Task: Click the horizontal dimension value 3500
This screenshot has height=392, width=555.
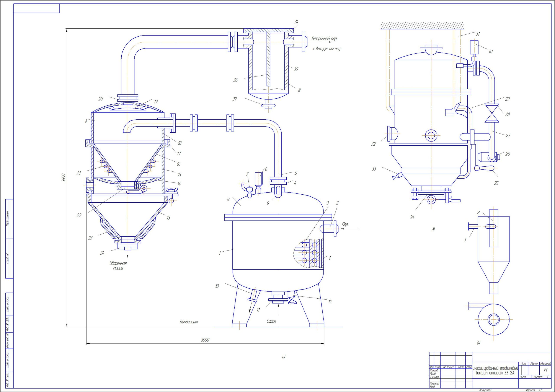Action: pyautogui.click(x=205, y=340)
